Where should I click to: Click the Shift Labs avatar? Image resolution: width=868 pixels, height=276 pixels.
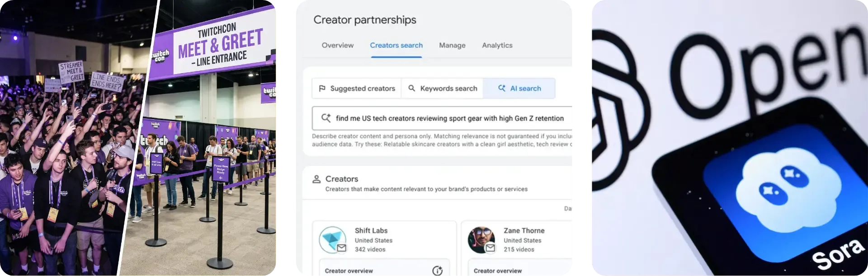click(332, 239)
